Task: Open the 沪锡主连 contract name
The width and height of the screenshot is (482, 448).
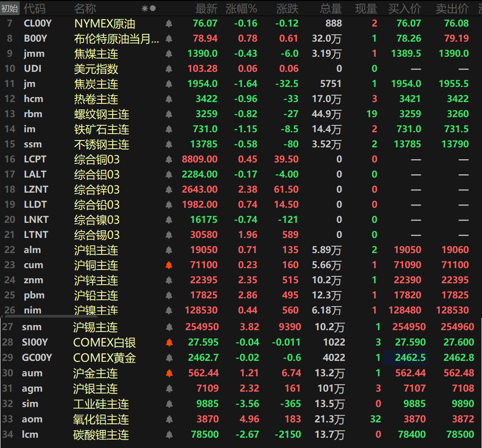Action: tap(96, 328)
